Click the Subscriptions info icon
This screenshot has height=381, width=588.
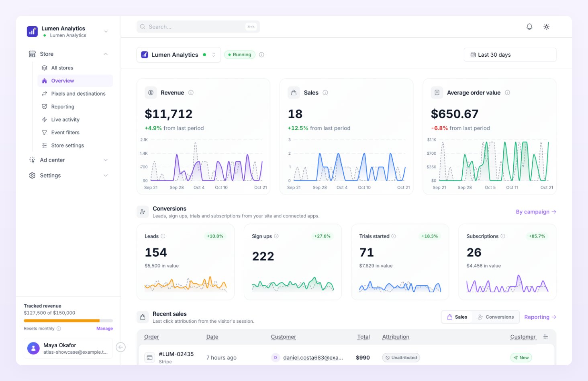[503, 236]
